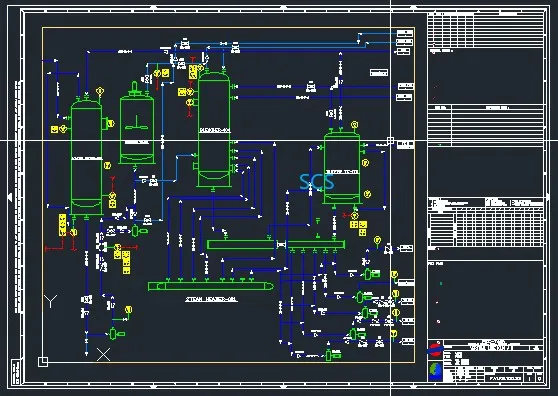Select the crosshair pickbox at cursor intersection

390,140
